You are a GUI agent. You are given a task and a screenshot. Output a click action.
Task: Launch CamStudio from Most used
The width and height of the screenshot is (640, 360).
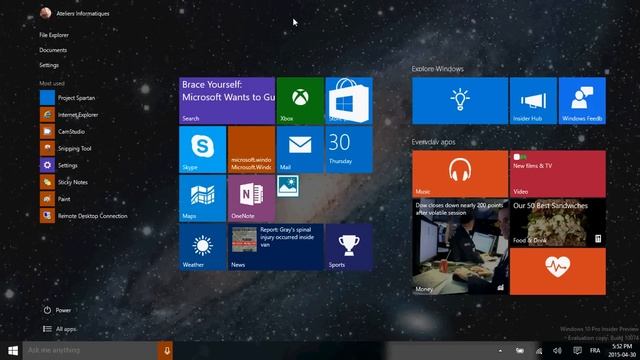click(x=63, y=131)
